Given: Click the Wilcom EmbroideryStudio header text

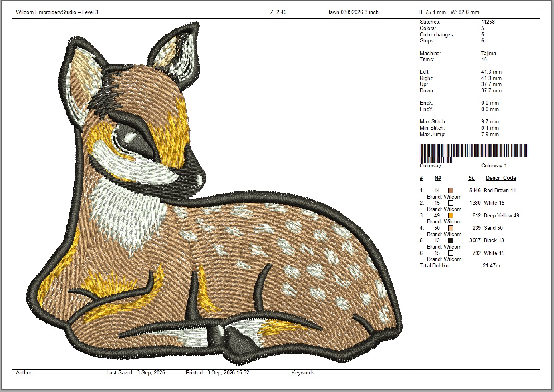Looking at the screenshot, I should (x=57, y=12).
